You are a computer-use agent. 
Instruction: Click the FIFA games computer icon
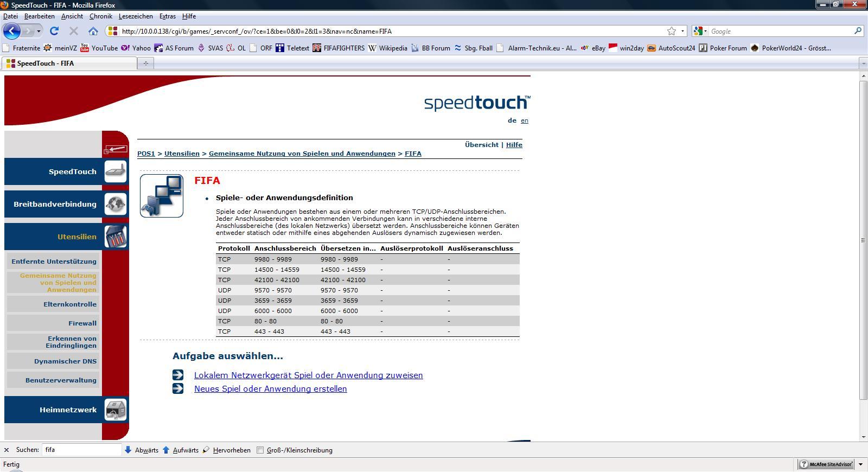[x=162, y=196]
